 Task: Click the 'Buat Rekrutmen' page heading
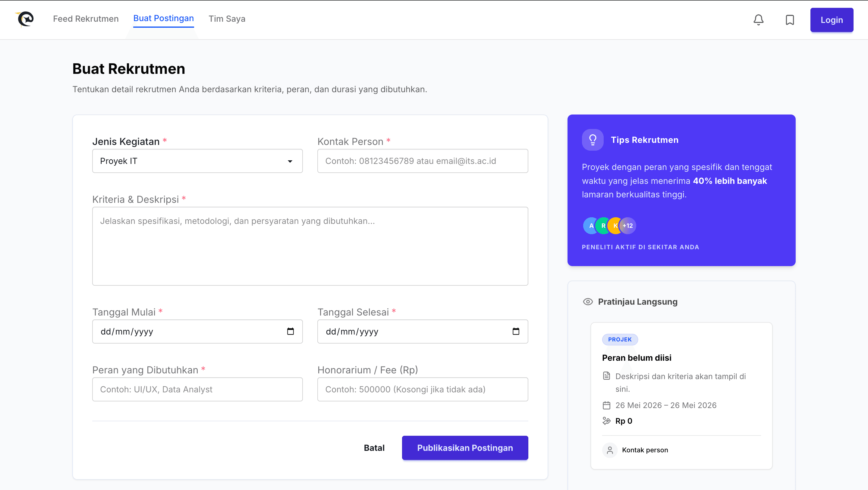pos(129,69)
